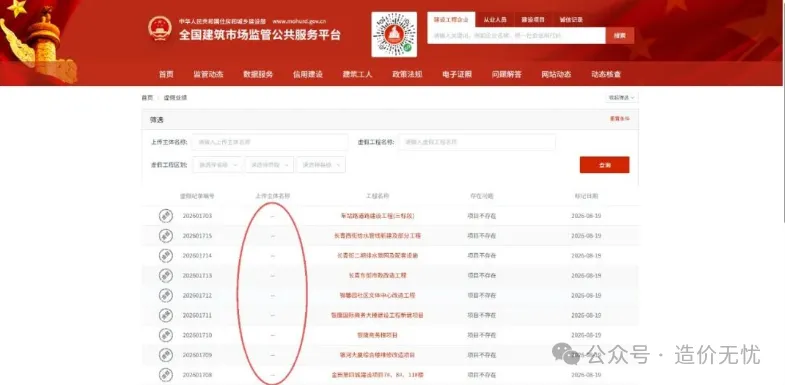Switch to the 从业人员 search tab
This screenshot has width=785, height=385.
coord(495,20)
